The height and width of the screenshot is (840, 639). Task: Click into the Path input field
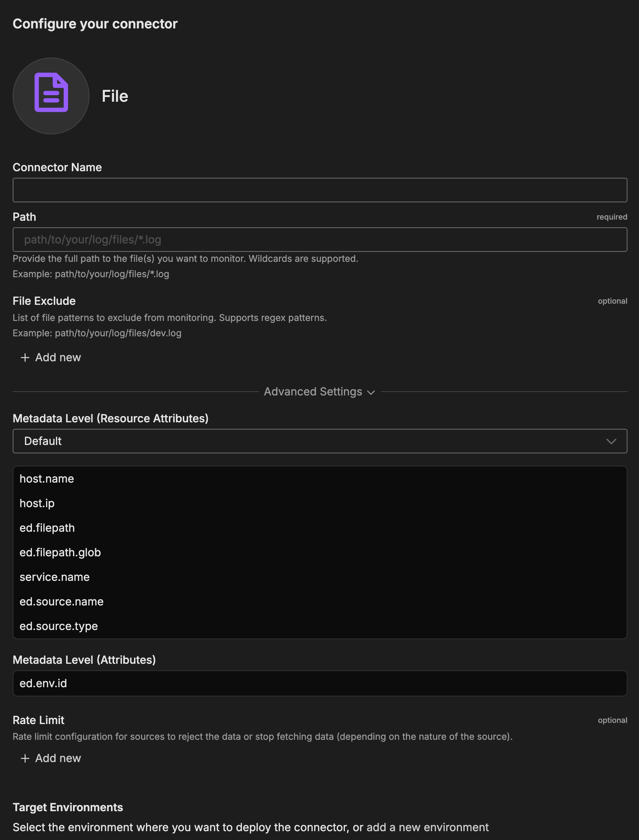coord(319,240)
